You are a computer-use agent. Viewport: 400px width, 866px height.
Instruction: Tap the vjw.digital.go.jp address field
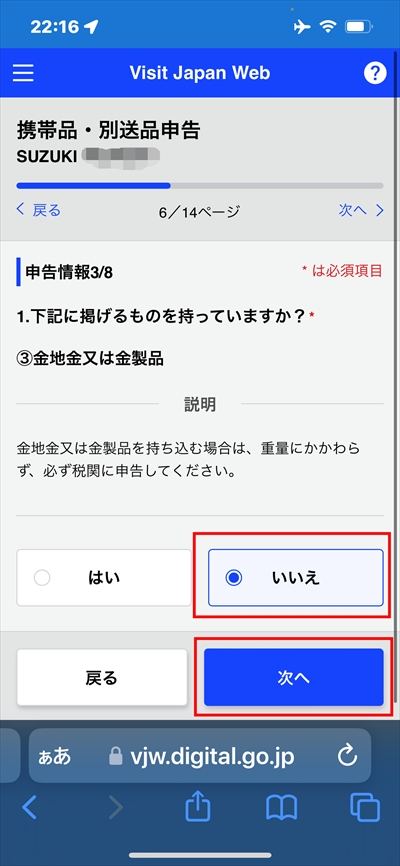pyautogui.click(x=200, y=756)
